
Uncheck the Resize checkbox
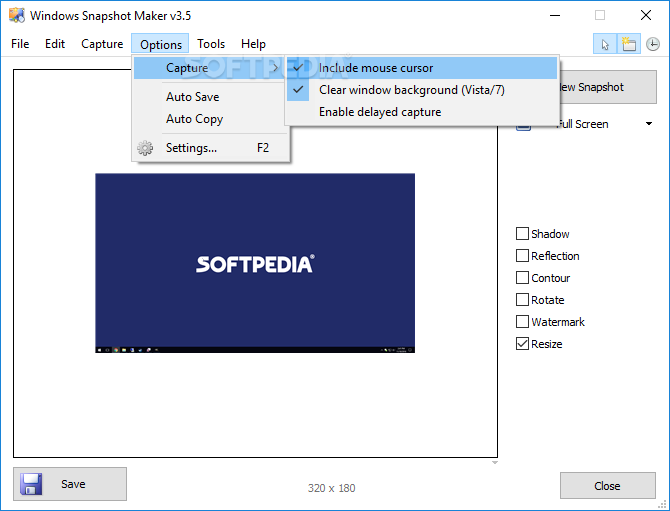point(522,344)
